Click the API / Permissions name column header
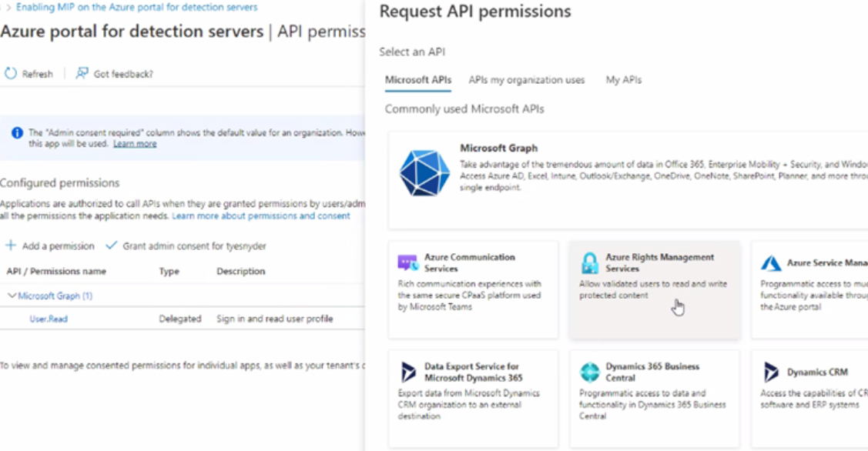This screenshot has width=868, height=451. point(56,271)
